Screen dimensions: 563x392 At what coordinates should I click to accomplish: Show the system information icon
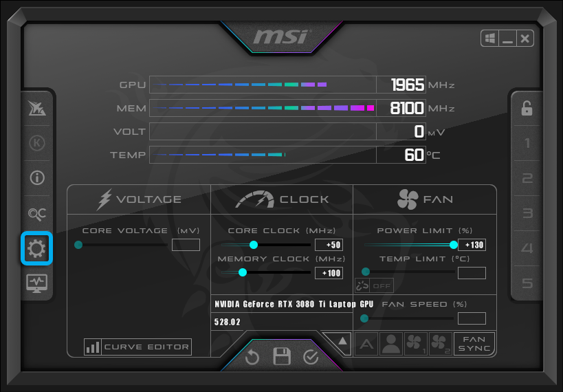(37, 178)
